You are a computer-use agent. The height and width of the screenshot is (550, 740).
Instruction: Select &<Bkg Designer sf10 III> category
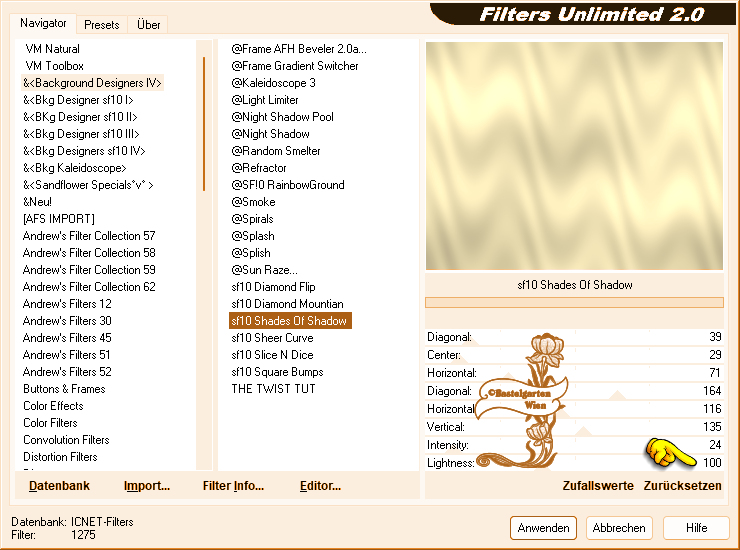[81, 134]
